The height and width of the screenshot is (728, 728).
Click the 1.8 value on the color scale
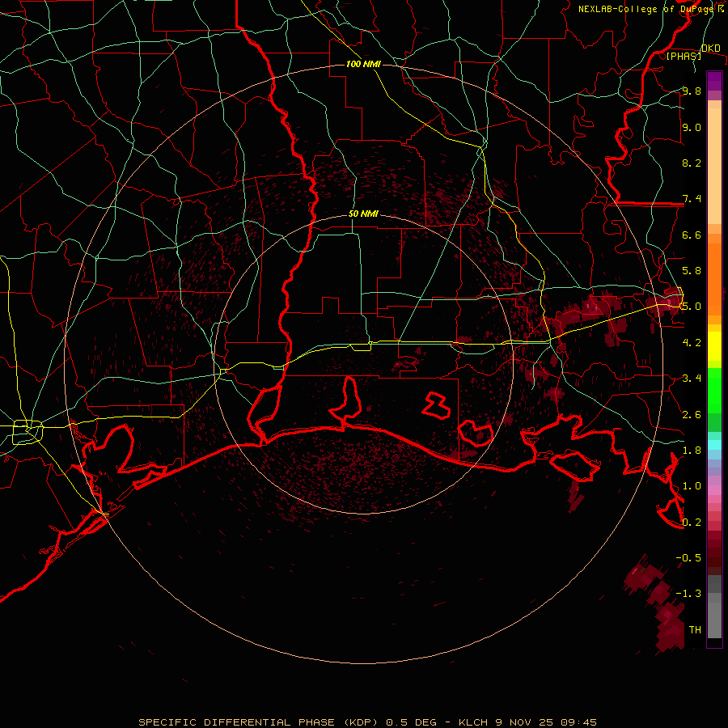tap(692, 450)
